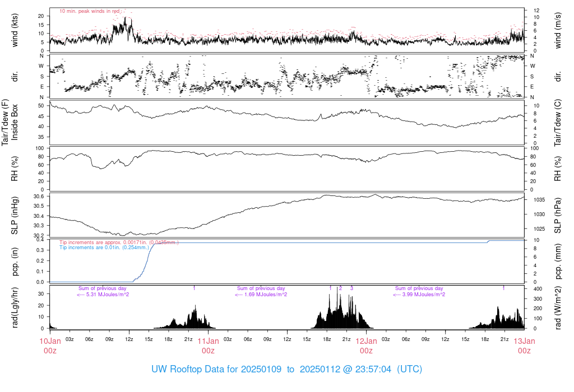Click the 'pcp. (mm)' axis label
The width and height of the screenshot is (574, 392).
click(x=558, y=262)
